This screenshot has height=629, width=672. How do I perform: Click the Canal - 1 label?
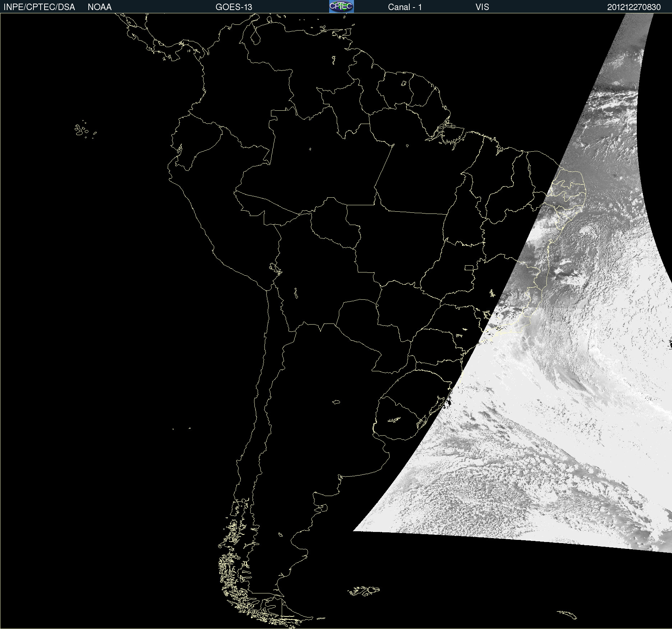click(405, 7)
